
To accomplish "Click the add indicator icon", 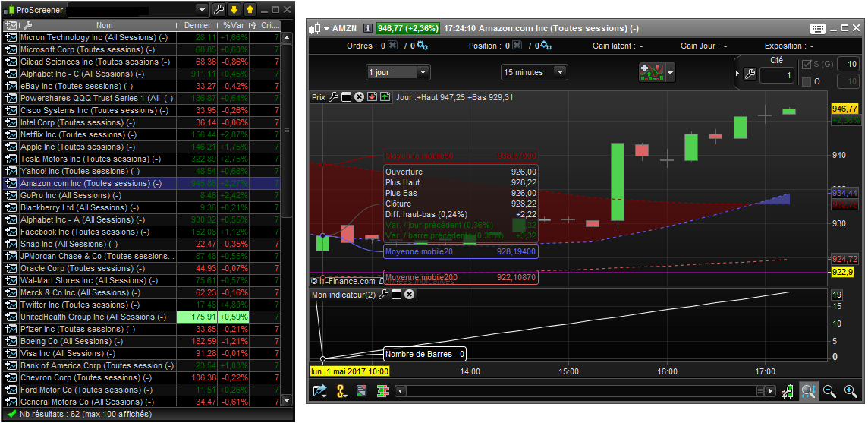I will click(651, 72).
